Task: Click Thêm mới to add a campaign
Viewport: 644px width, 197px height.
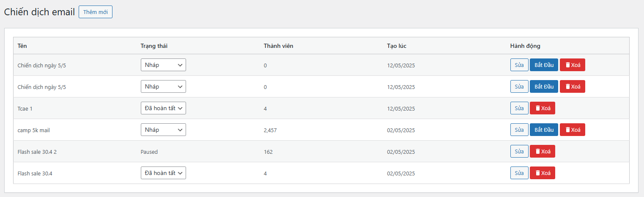Action: tap(96, 12)
